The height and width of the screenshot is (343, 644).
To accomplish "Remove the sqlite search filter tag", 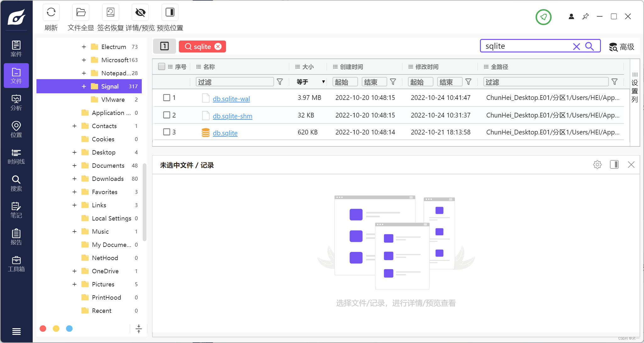I will [x=218, y=46].
